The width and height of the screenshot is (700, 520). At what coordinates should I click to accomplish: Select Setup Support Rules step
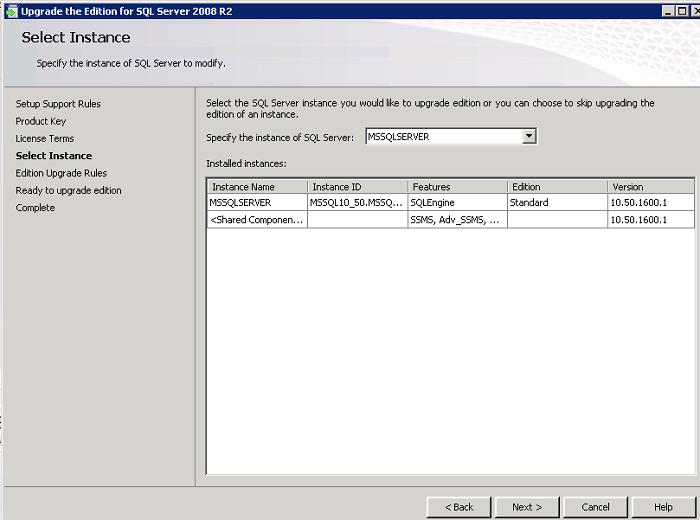coord(58,104)
